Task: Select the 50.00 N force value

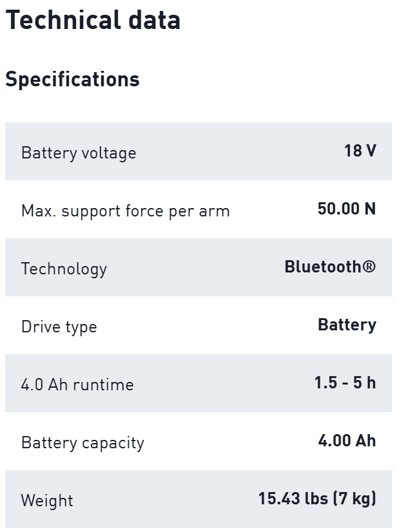Action: click(347, 209)
